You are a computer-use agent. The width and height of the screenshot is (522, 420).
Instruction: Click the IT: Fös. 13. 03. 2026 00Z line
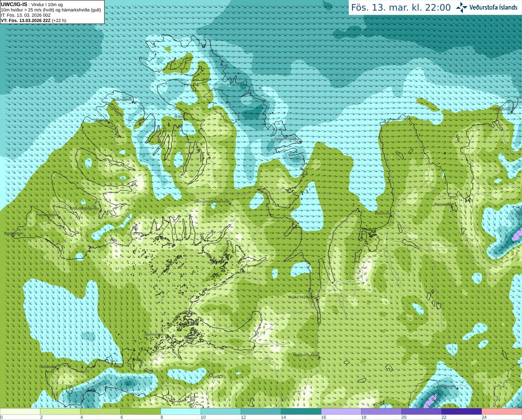[x=26, y=15]
